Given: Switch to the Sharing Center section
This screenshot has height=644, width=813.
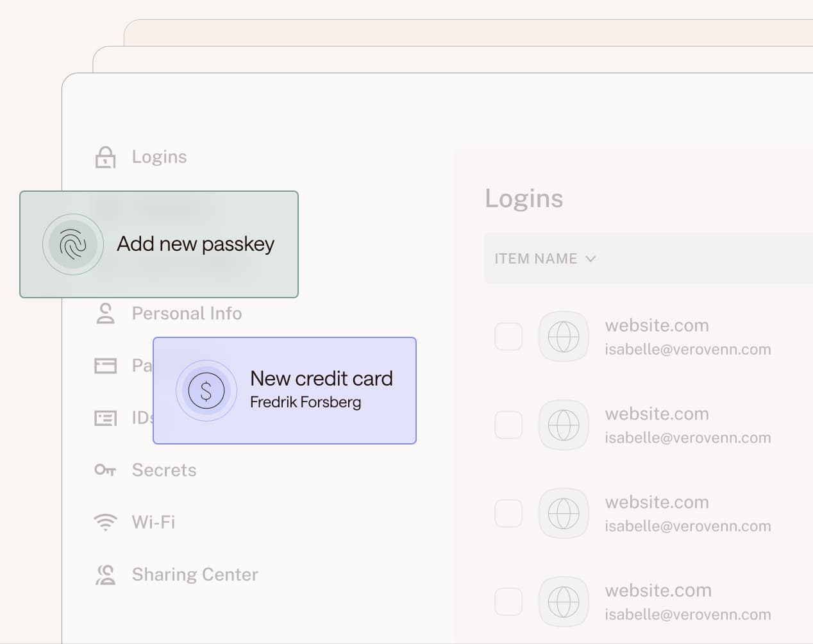Looking at the screenshot, I should (x=194, y=574).
